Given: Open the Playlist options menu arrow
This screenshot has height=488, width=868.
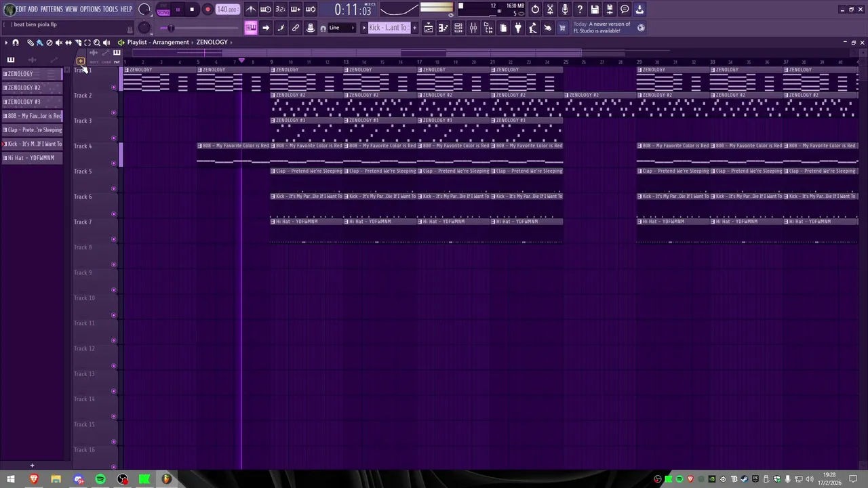Looking at the screenshot, I should [x=6, y=43].
